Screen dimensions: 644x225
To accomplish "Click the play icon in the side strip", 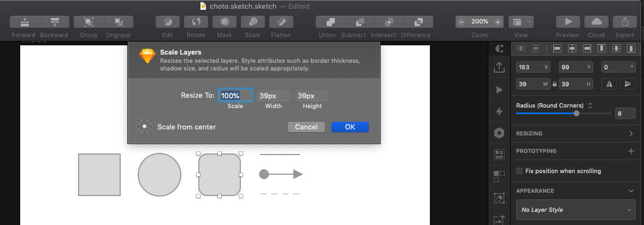I will coord(499,90).
